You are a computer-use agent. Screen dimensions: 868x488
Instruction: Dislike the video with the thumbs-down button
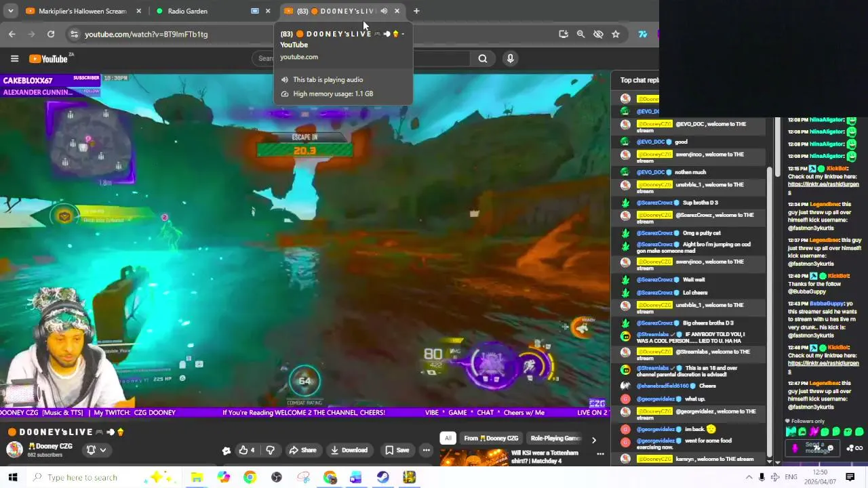pos(270,450)
